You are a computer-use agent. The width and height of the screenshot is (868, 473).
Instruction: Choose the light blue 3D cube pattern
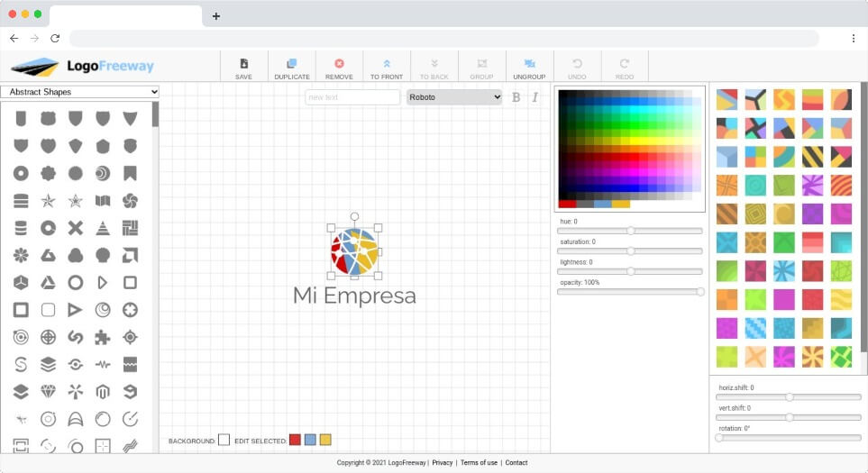coord(726,157)
